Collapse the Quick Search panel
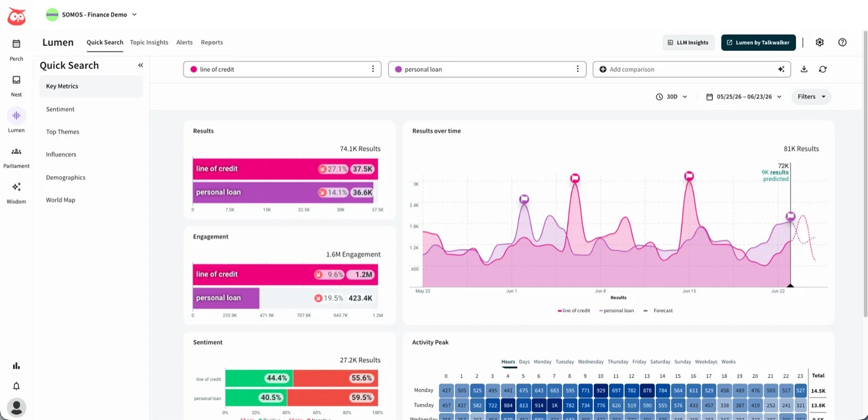868x420 pixels. (x=141, y=65)
